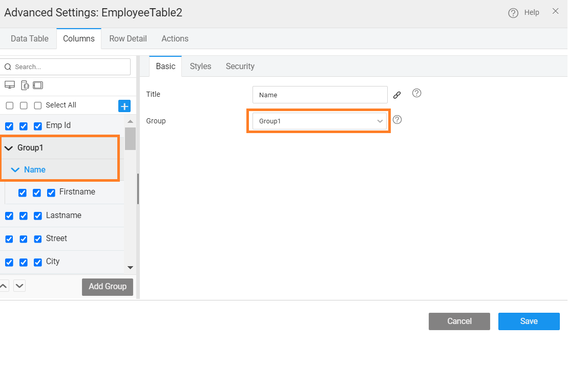Click the help icon next to Group dropdown
The image size is (588, 367).
pos(397,120)
